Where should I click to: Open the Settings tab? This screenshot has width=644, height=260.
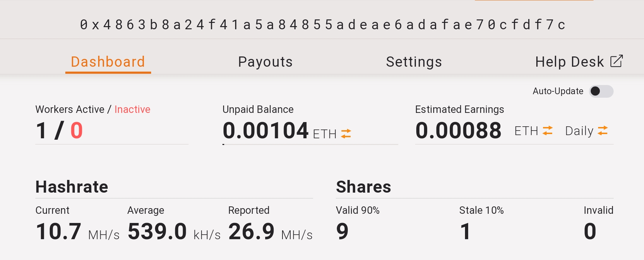coord(414,62)
